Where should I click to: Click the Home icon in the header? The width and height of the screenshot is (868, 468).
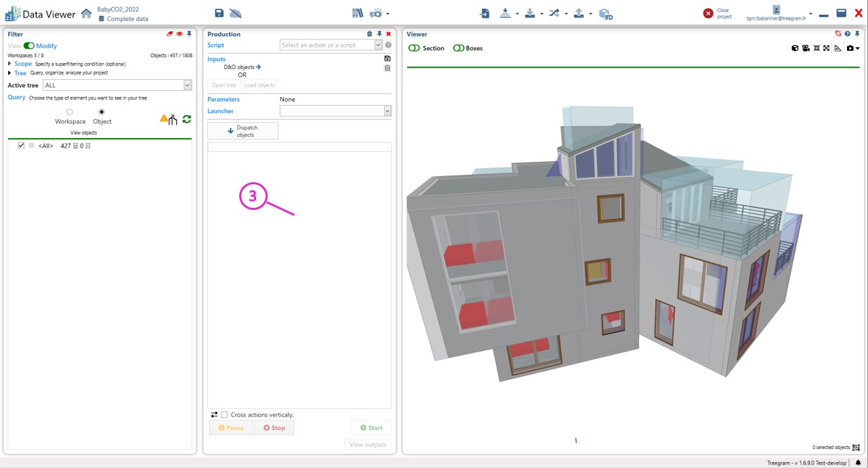pos(86,14)
